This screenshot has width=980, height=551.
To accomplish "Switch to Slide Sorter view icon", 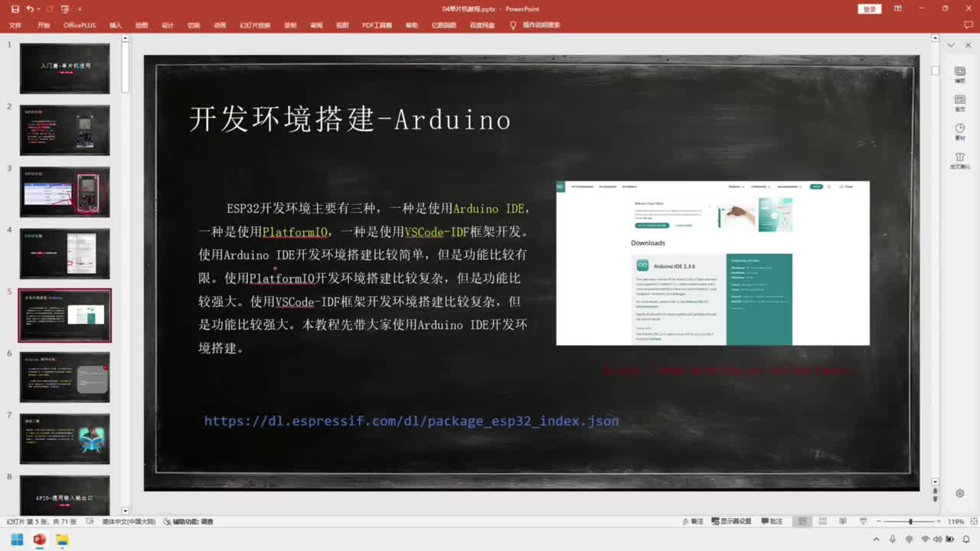I will click(x=822, y=521).
